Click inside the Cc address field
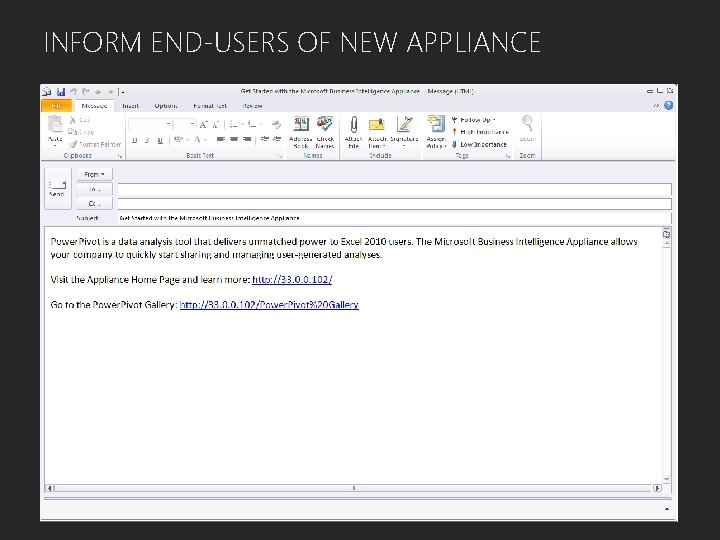This screenshot has height=540, width=720. point(394,204)
